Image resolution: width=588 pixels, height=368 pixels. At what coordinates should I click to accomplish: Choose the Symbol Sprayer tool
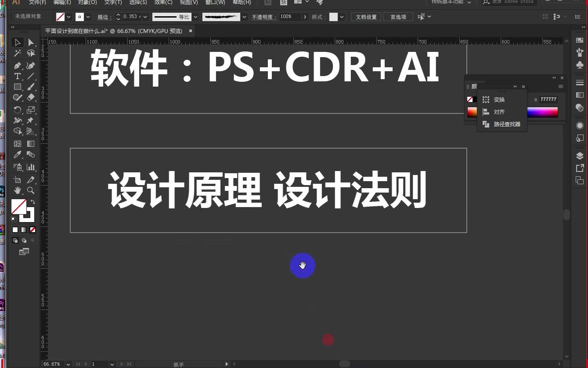(x=18, y=167)
